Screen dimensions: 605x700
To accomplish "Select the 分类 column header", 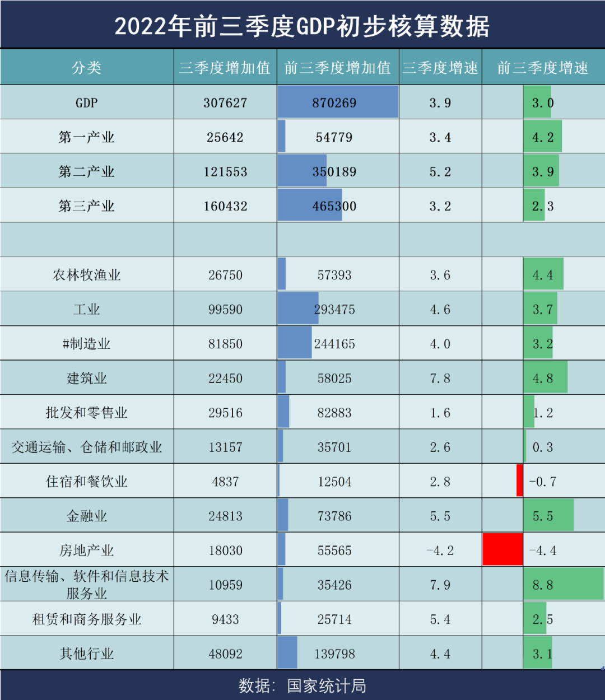I will pyautogui.click(x=87, y=68).
